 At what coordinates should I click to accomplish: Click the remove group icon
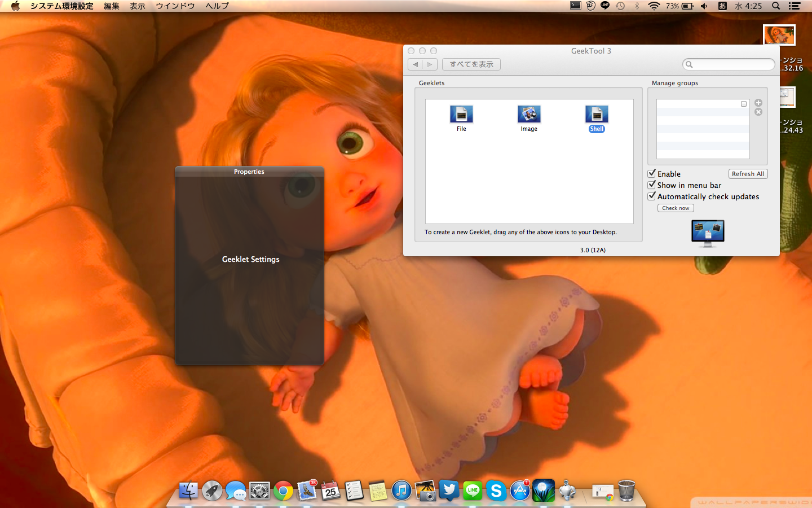point(758,112)
